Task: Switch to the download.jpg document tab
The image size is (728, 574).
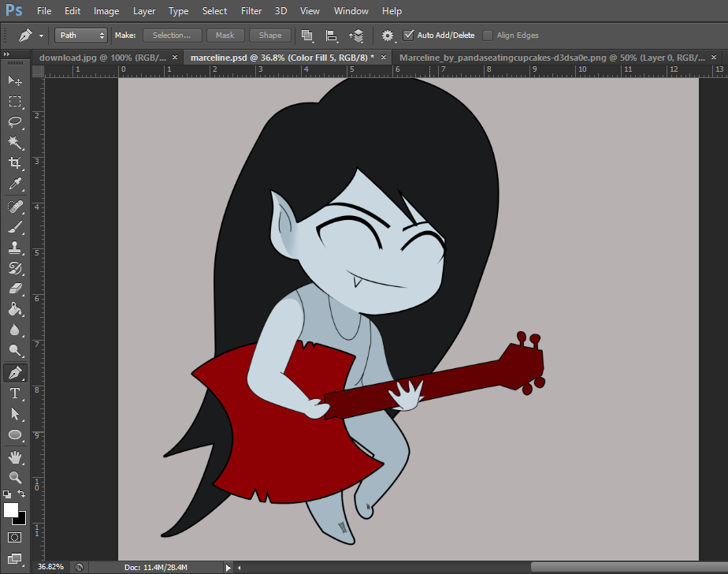Action: (x=102, y=58)
